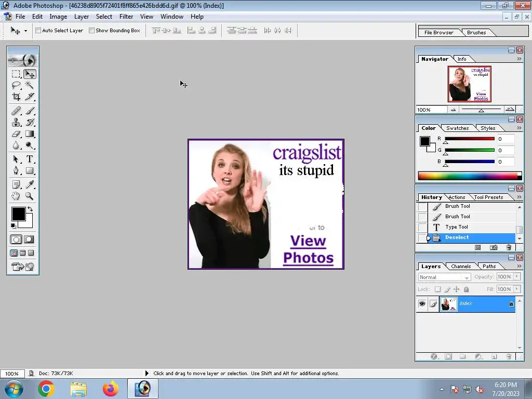Select the Rectangular Marquee tool

(x=16, y=74)
